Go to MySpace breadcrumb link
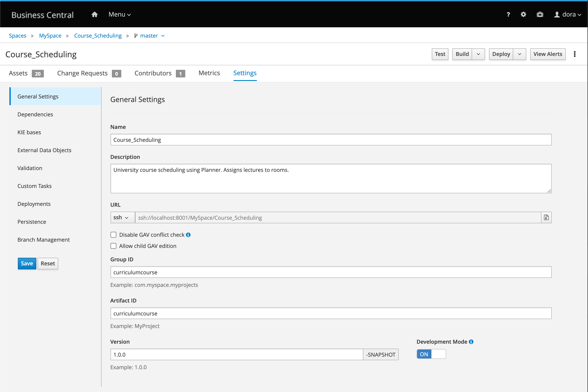The width and height of the screenshot is (588, 392). click(x=50, y=36)
